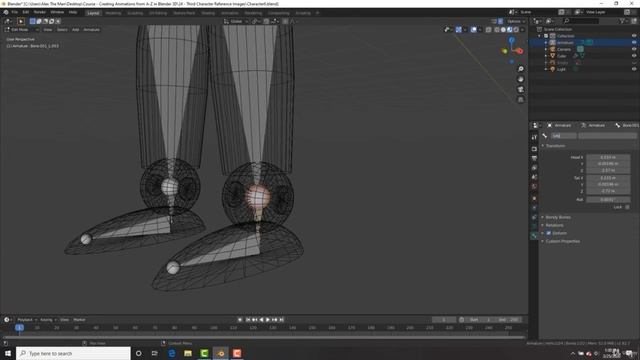This screenshot has width=640, height=360.
Task: Click the Light object icon in outliner
Action: (552, 69)
